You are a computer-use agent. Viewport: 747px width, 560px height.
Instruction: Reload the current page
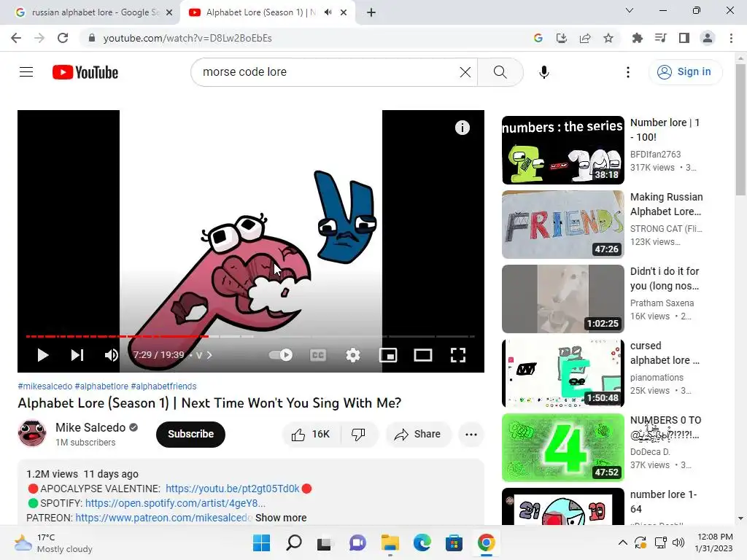(x=63, y=38)
